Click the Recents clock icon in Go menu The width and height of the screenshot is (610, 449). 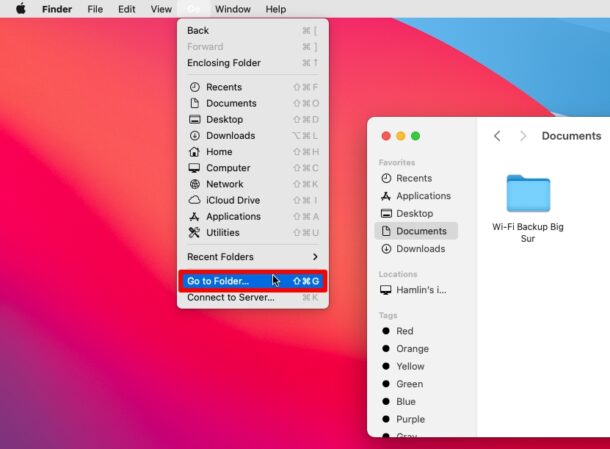click(x=195, y=87)
